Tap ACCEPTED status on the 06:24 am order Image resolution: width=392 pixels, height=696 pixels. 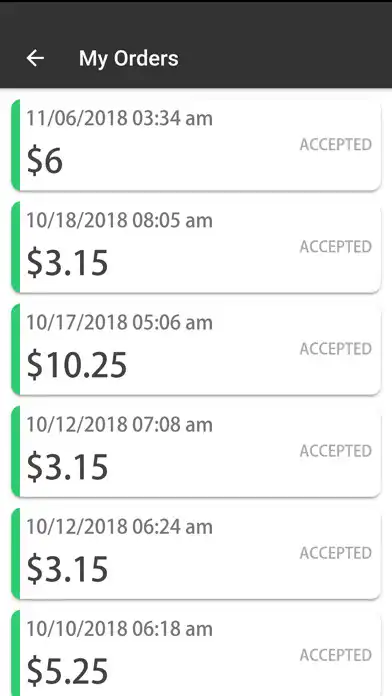pyautogui.click(x=336, y=553)
